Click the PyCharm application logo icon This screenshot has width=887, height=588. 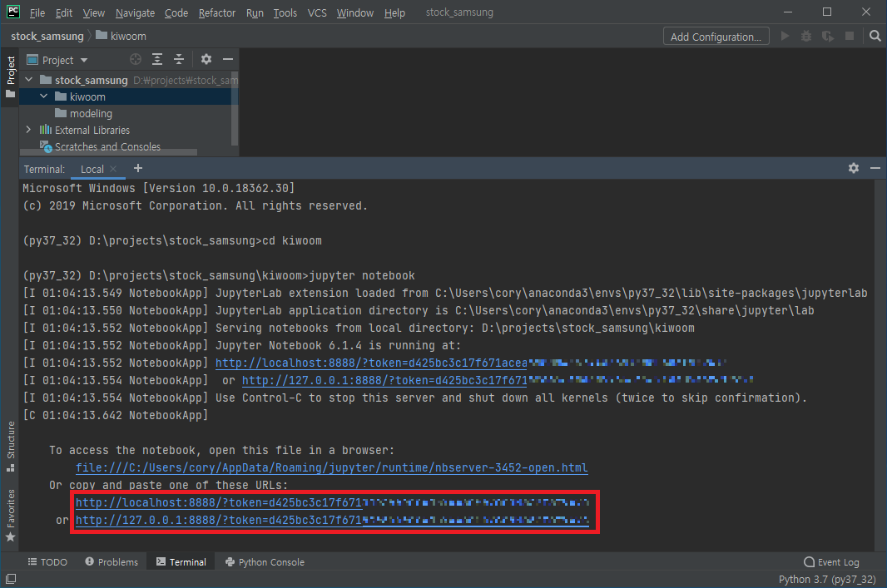point(13,12)
